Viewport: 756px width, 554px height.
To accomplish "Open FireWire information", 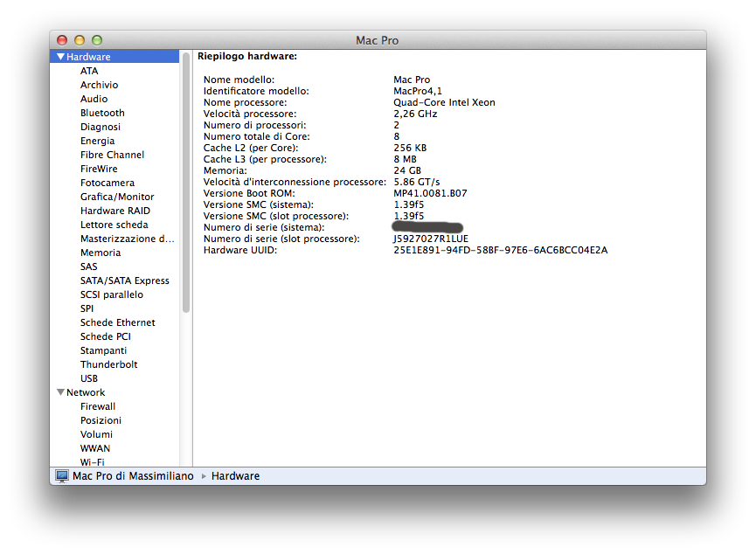I will (x=99, y=169).
